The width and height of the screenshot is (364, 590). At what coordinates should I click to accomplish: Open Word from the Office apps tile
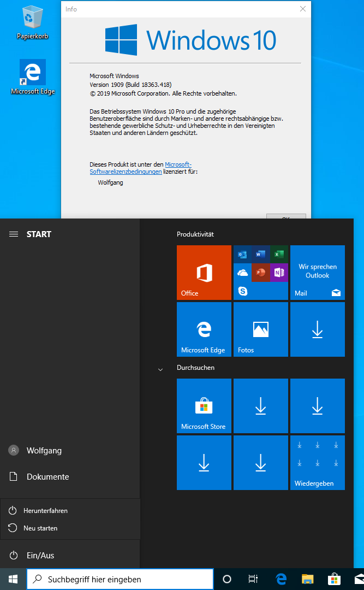click(261, 255)
